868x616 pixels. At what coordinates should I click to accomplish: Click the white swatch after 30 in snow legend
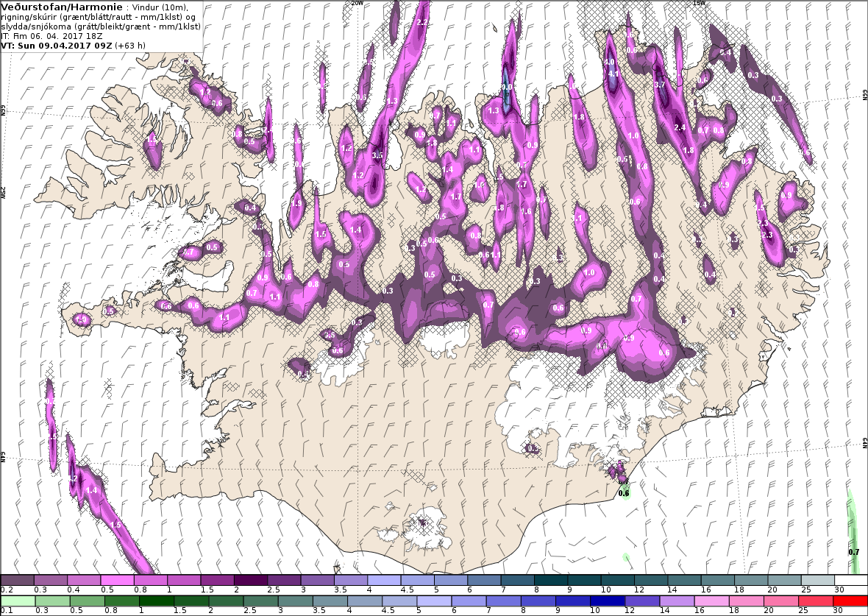coord(851,580)
